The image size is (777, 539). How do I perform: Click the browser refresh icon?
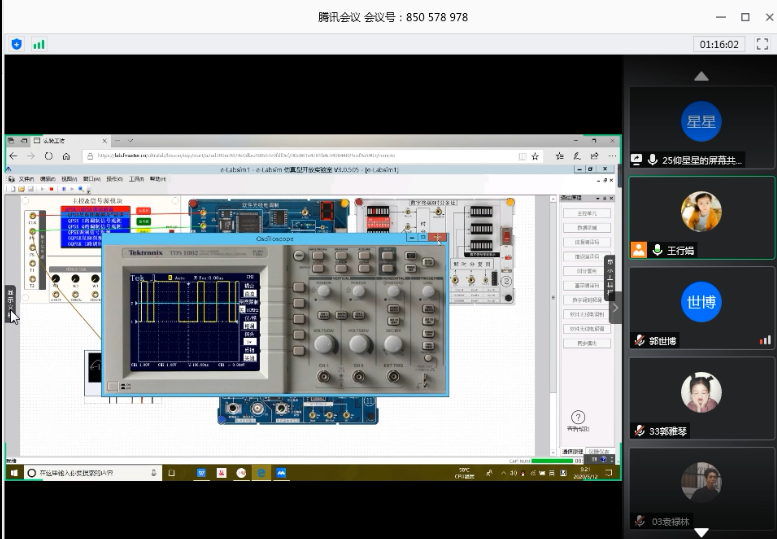[48, 156]
